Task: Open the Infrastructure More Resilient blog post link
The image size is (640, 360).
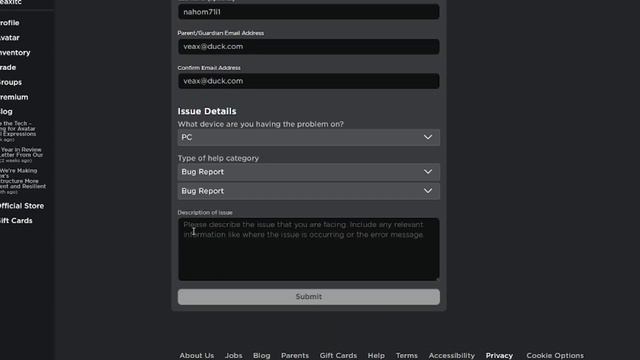Action: (23, 181)
